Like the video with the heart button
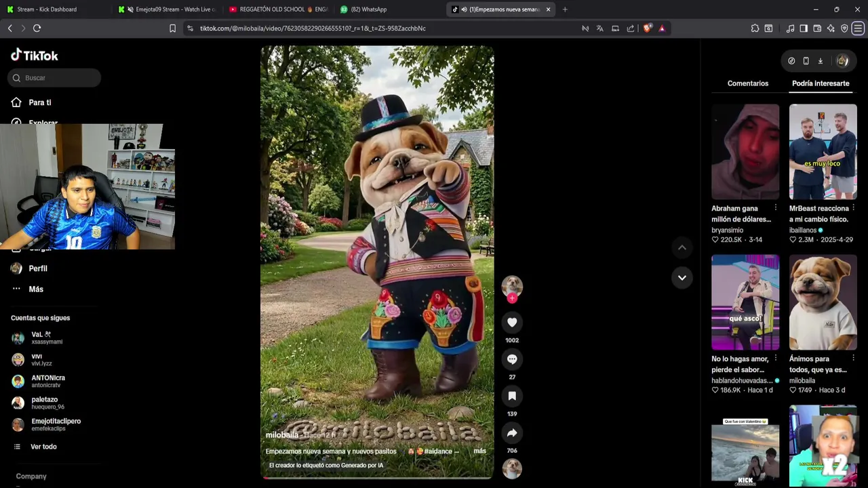 pos(512,323)
